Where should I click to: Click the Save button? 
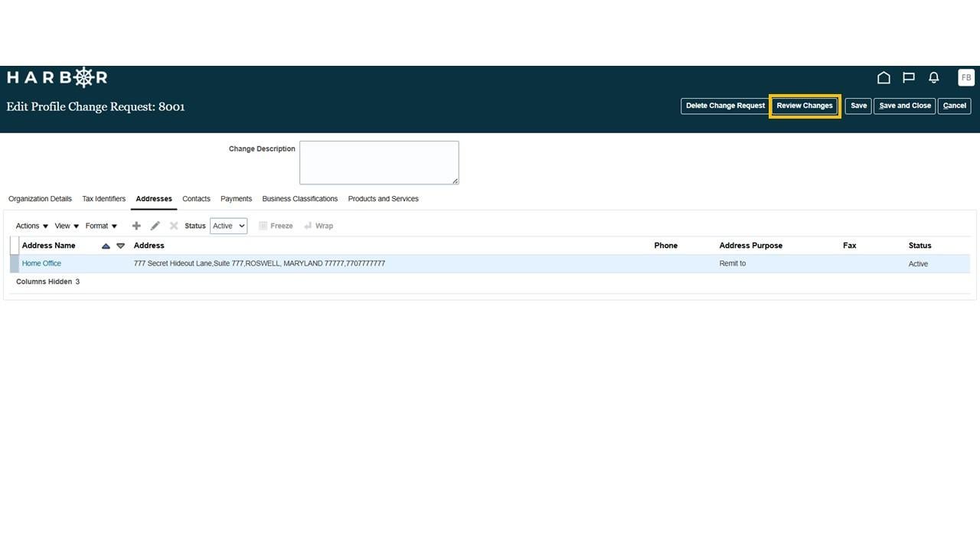(858, 106)
